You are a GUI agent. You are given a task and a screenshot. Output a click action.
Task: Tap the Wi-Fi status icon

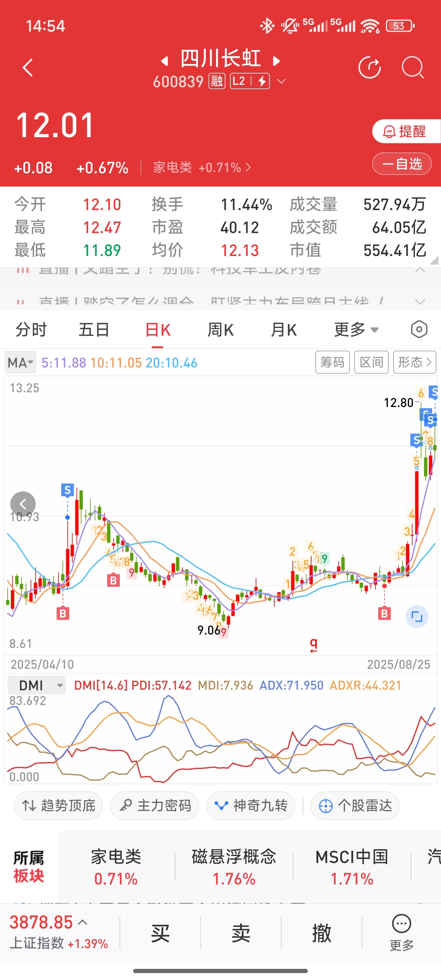pos(370,26)
